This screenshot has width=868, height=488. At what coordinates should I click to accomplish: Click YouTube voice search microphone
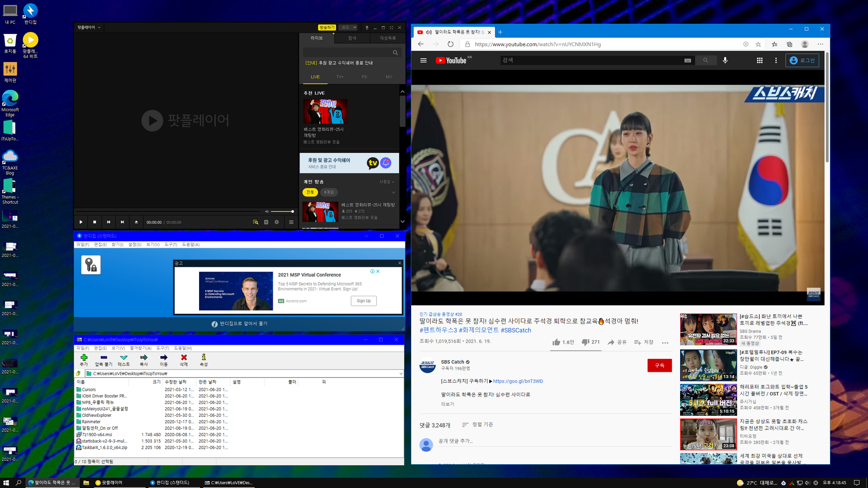coord(725,61)
